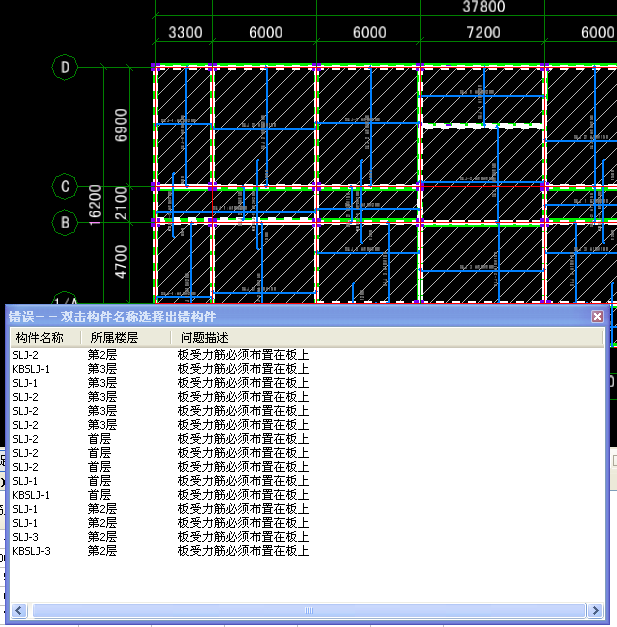This screenshot has width=617, height=627.
Task: Select the KBSLJ-1 首层 row
Action: [307, 495]
